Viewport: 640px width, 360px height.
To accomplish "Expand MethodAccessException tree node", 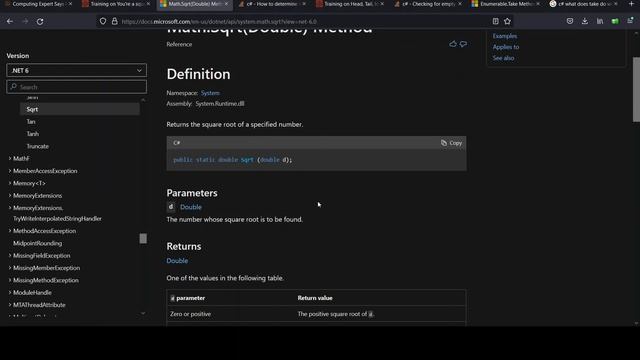I will pyautogui.click(x=10, y=231).
